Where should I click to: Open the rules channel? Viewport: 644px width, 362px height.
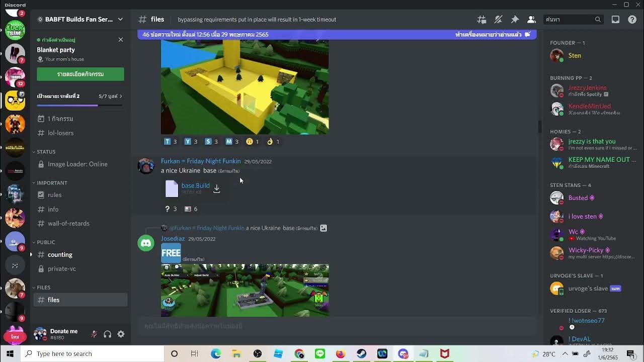80,195
